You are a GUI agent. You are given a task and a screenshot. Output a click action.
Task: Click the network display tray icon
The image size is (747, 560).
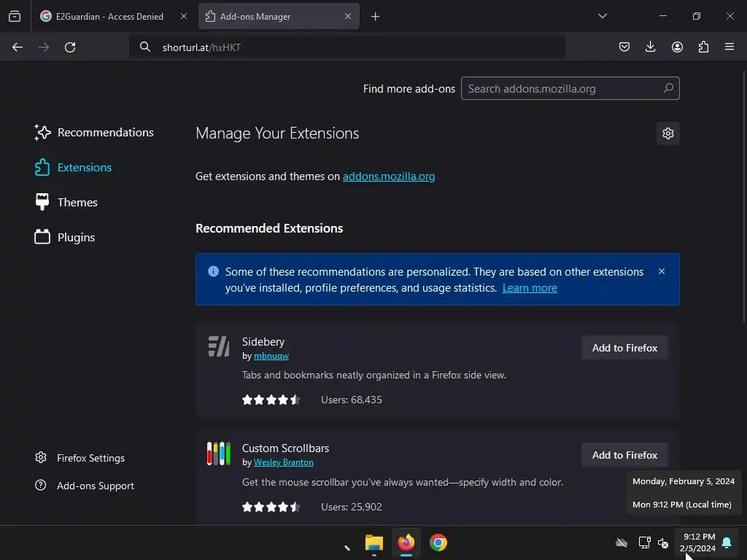tap(644, 542)
